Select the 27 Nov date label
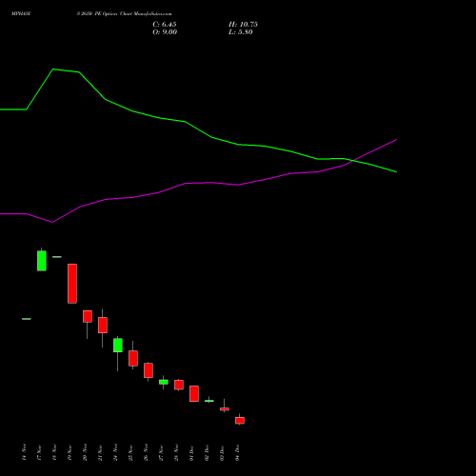This screenshot has height=476, width=476. (161, 452)
